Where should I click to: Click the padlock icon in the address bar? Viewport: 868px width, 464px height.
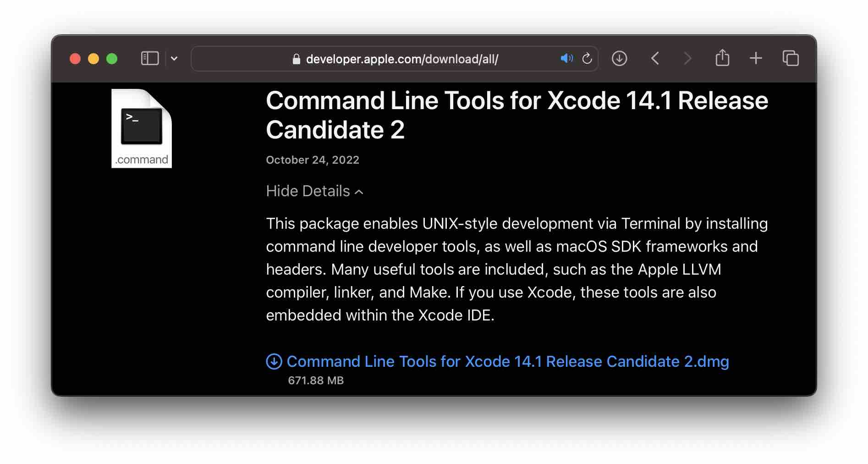coord(296,59)
